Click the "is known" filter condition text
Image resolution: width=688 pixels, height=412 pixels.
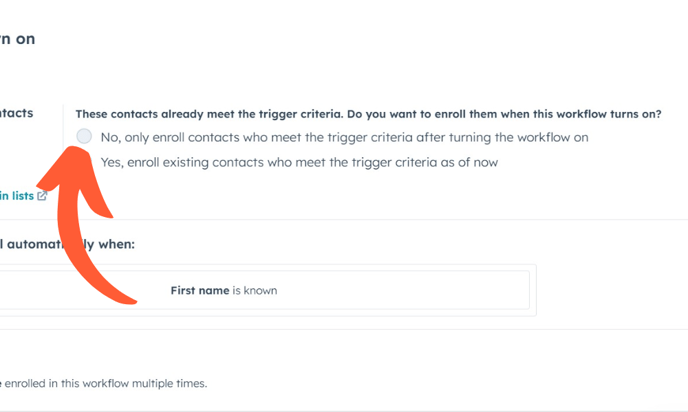[x=255, y=291]
